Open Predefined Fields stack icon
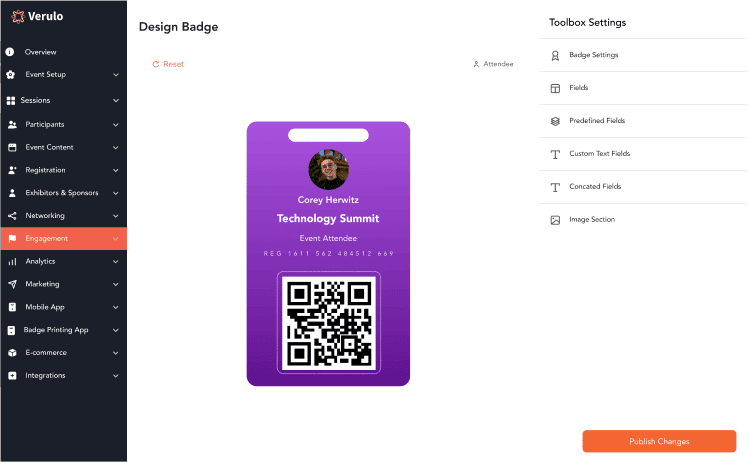Image resolution: width=749 pixels, height=462 pixels. click(555, 121)
